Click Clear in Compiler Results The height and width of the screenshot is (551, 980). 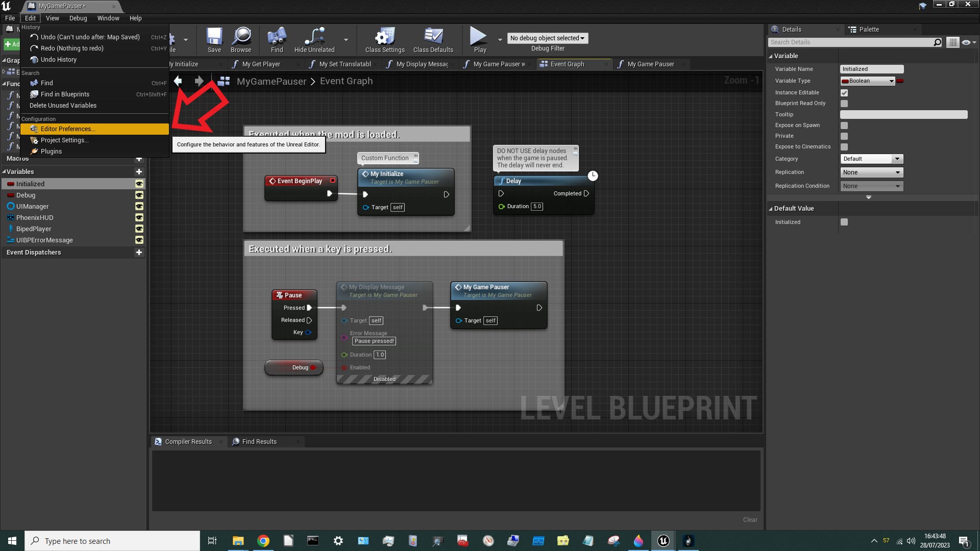pos(750,520)
